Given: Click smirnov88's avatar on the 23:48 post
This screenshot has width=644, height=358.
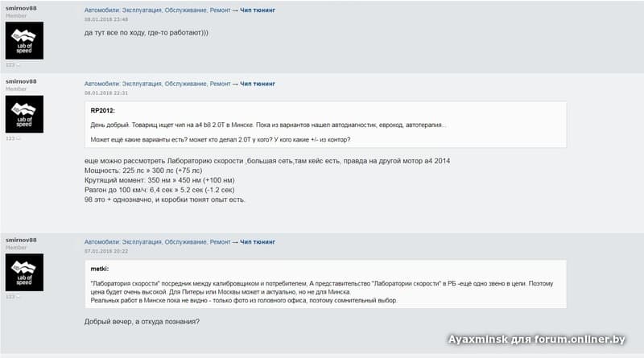Looking at the screenshot, I should coord(24,40).
